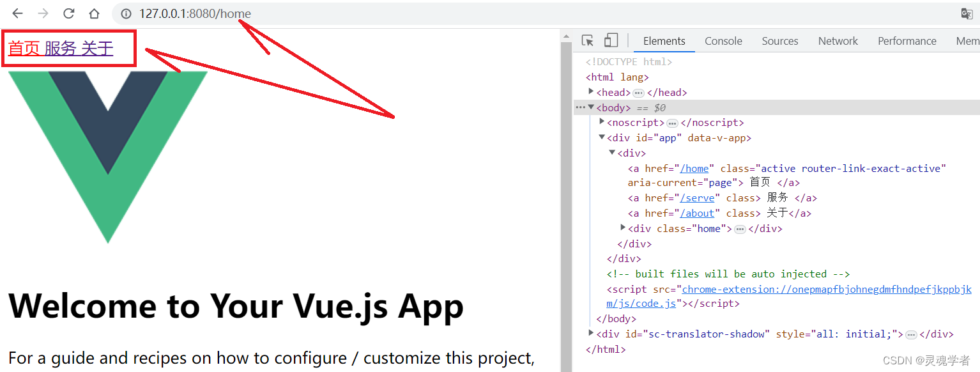Select the <!DOCTYPE html> line
Viewport: 980px width, 372px height.
coord(629,62)
